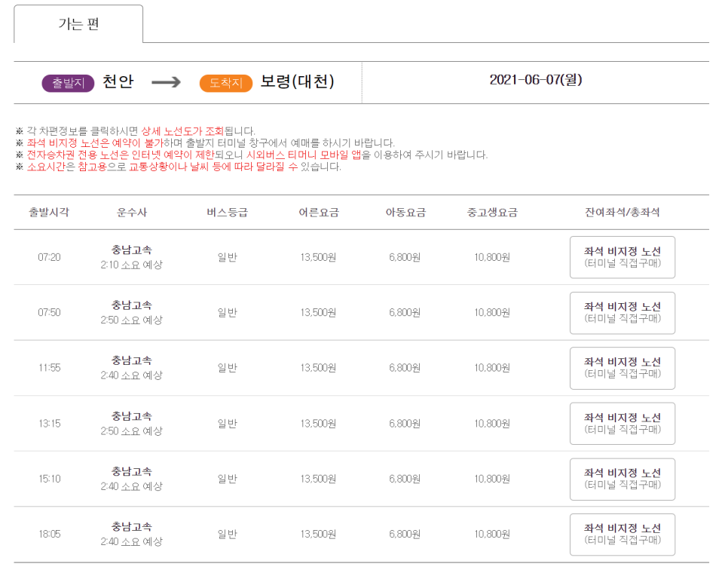
Task: Click 좌석 비지정 노선 button for 13:15 bus
Action: click(622, 424)
